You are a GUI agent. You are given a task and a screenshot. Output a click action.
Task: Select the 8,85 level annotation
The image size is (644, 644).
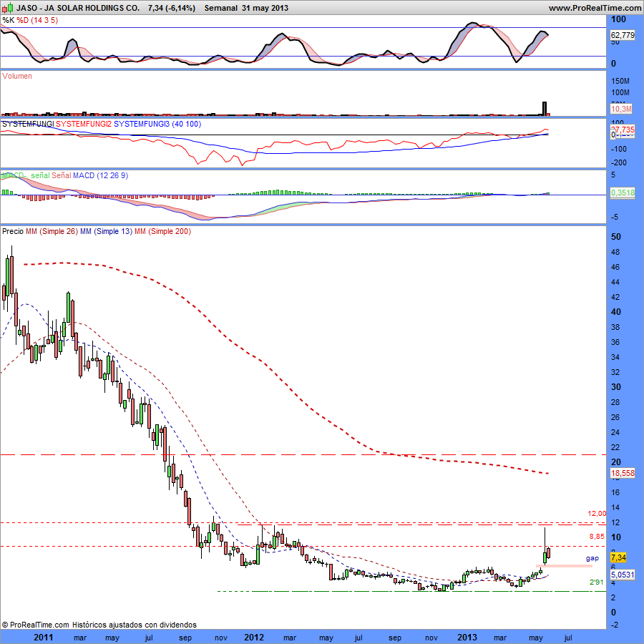point(597,537)
